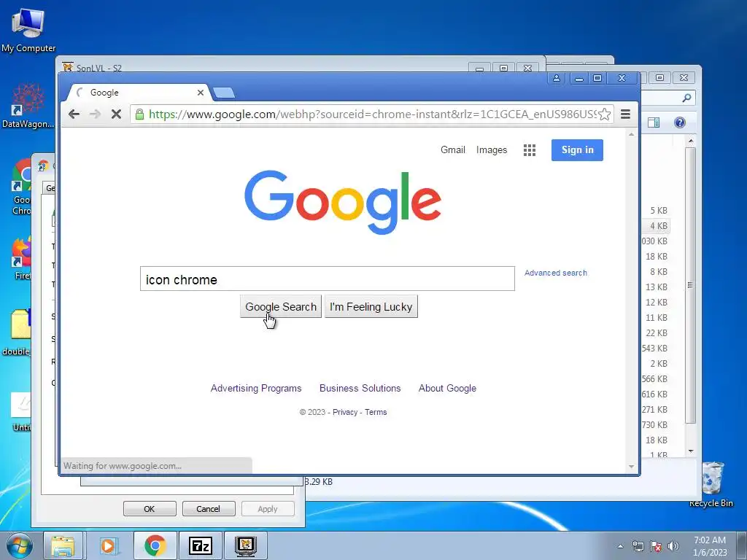The width and height of the screenshot is (747, 560).
Task: Open DataWagon desktop shortcut
Action: [x=28, y=106]
